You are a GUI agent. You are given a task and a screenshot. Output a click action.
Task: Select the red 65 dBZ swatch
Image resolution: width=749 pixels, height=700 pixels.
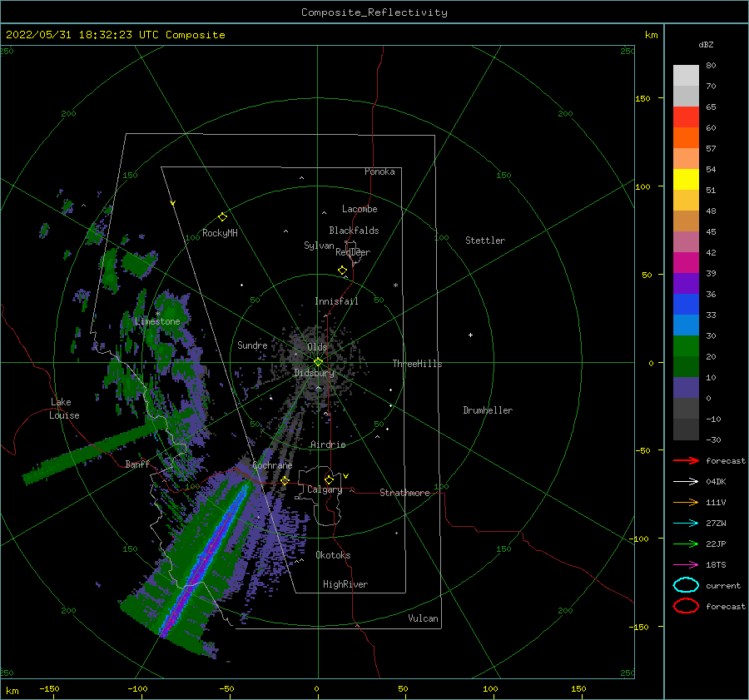tap(686, 117)
